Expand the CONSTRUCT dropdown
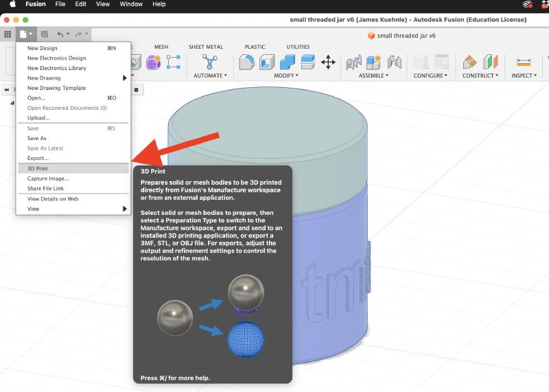 tap(480, 76)
